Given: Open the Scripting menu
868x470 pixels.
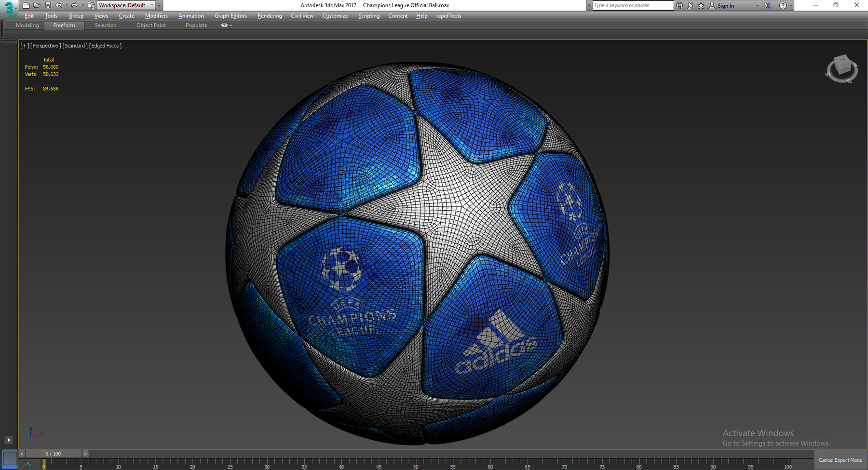Looking at the screenshot, I should (369, 16).
